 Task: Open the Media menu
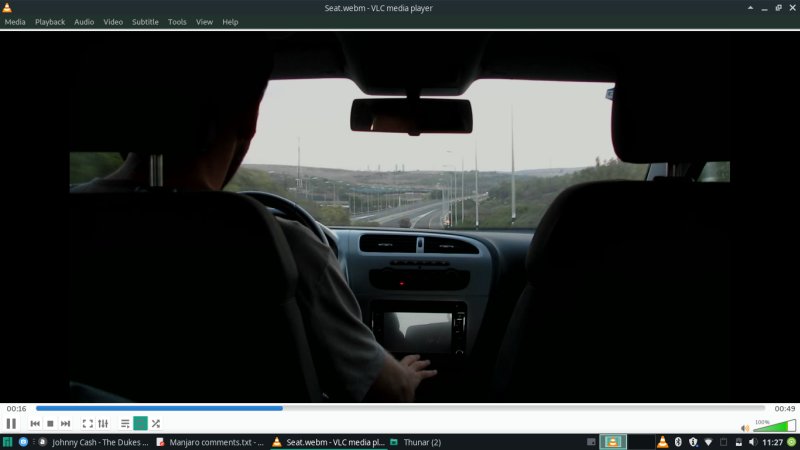point(15,22)
